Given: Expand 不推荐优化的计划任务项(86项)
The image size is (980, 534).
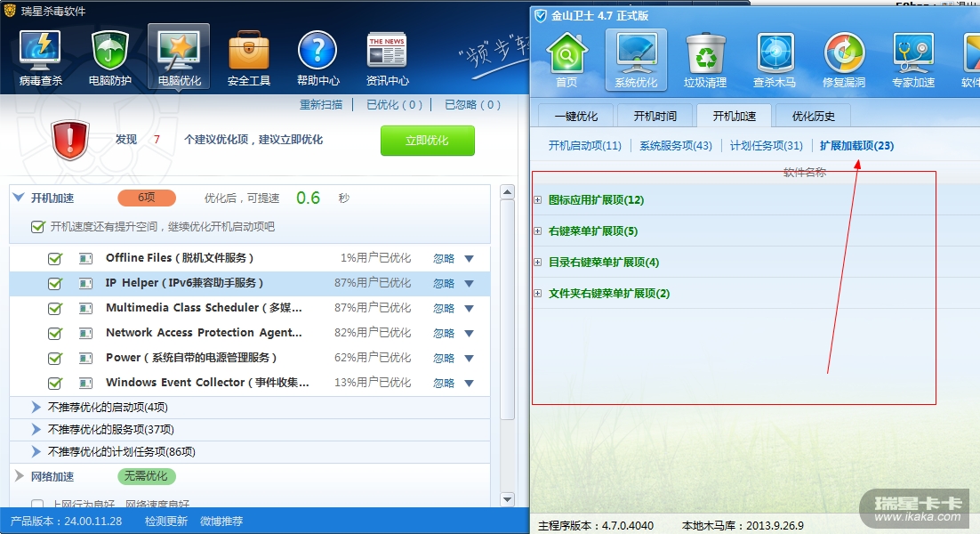Looking at the screenshot, I should pyautogui.click(x=36, y=451).
